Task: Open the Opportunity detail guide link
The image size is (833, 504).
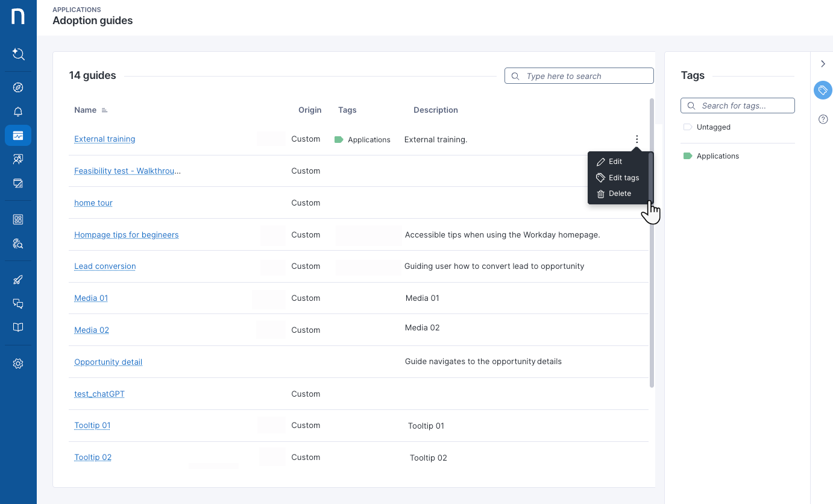Action: pos(108,362)
